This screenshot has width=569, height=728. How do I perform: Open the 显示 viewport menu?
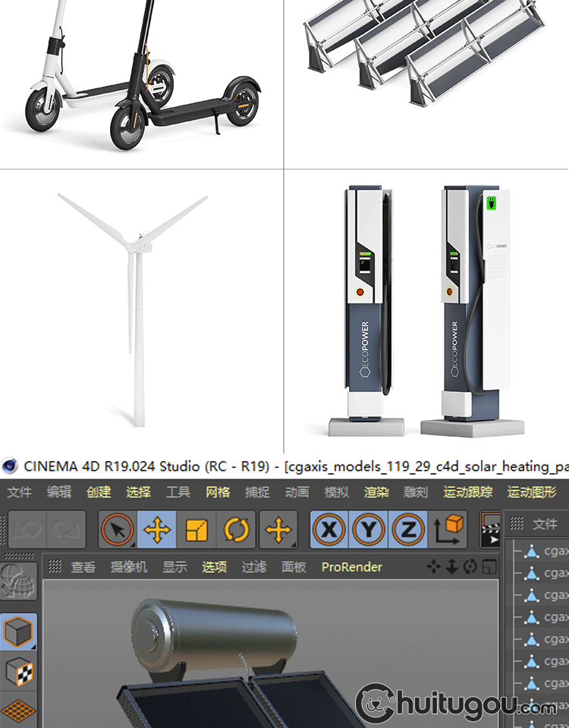174,566
